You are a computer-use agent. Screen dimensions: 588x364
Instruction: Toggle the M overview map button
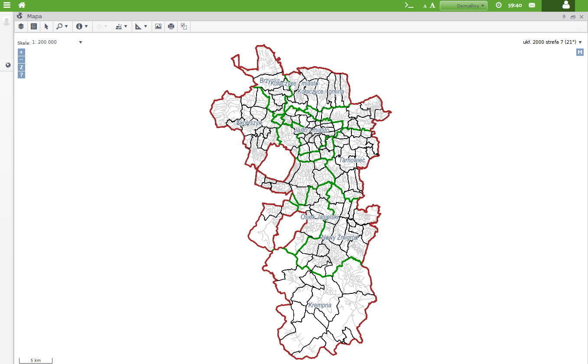click(580, 52)
